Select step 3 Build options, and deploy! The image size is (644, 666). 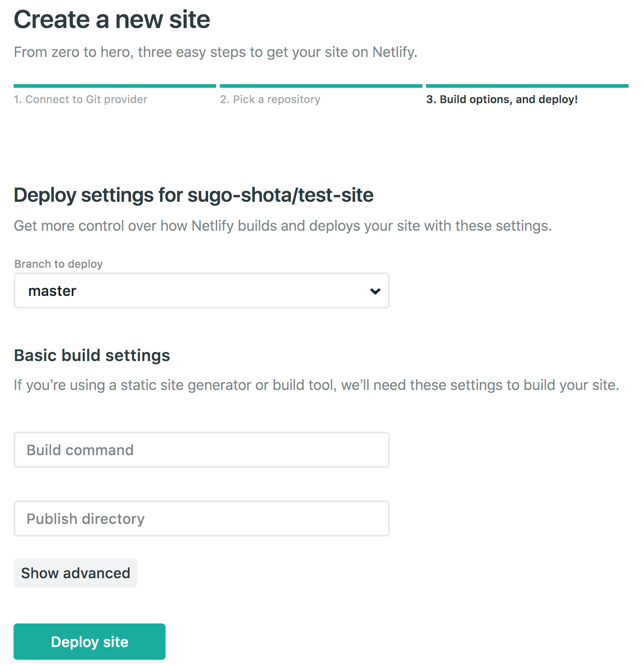(502, 100)
